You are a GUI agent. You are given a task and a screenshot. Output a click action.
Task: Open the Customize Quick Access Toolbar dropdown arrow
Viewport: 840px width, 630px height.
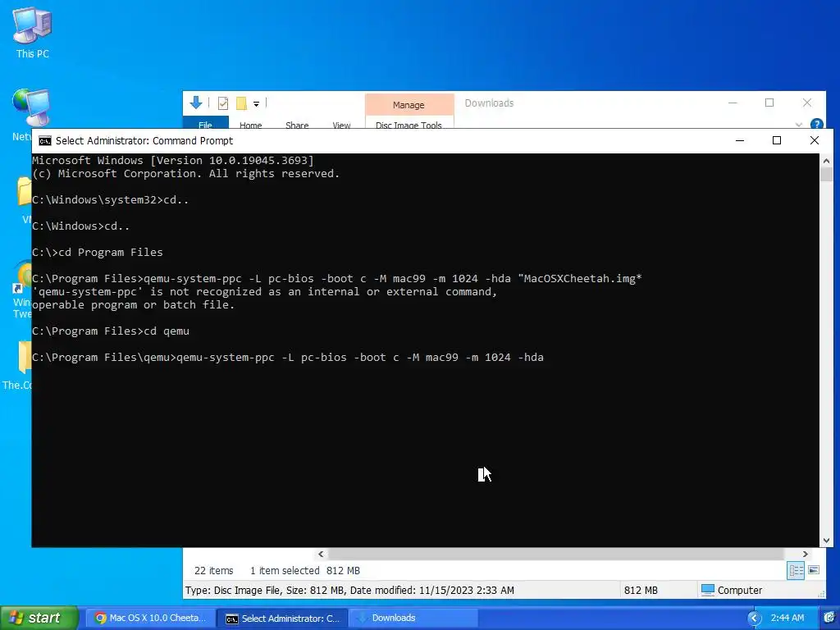256,104
